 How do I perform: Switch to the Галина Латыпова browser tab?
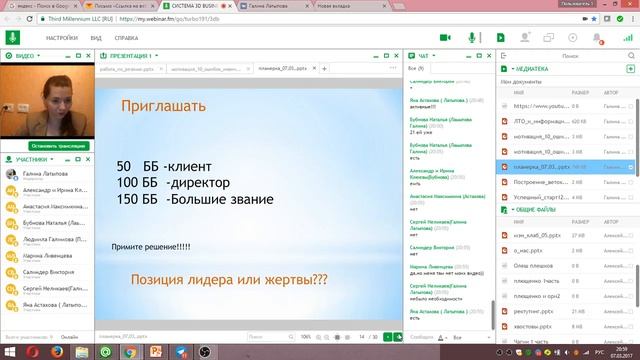273,6
